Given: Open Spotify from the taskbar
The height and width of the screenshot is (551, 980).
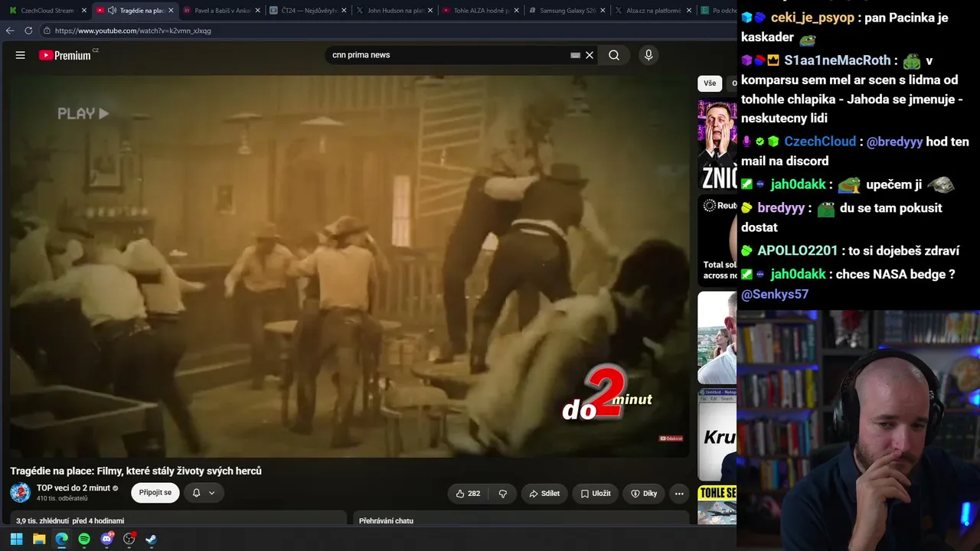Looking at the screenshot, I should pos(84,539).
